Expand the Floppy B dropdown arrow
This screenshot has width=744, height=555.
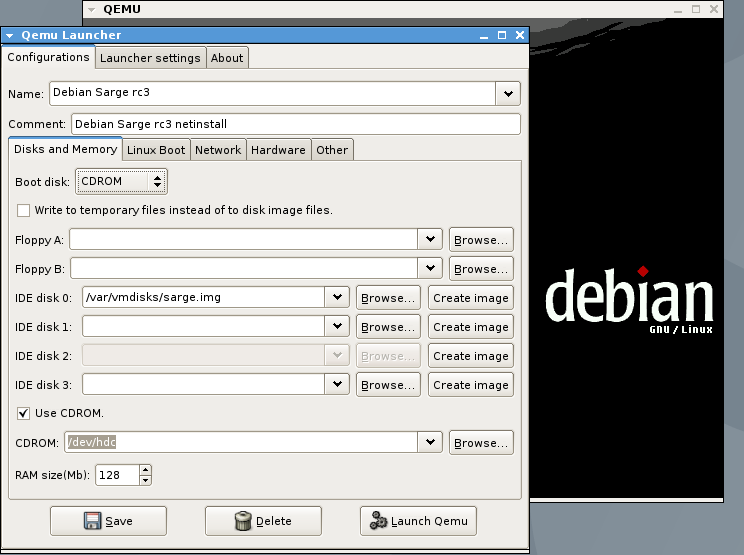pyautogui.click(x=430, y=268)
